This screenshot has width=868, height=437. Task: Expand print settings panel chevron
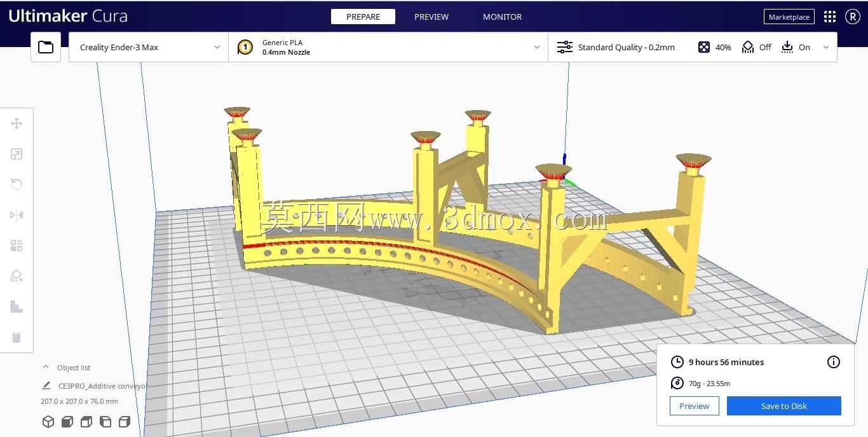pos(826,47)
